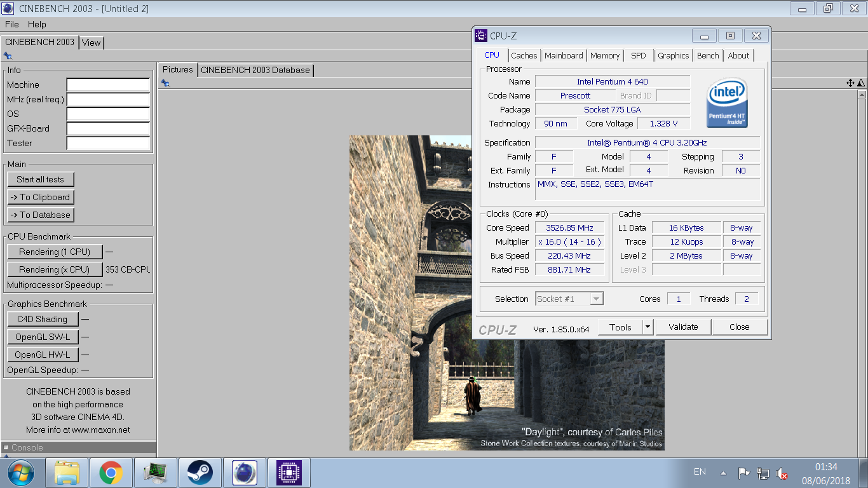This screenshot has height=488, width=868.
Task: Switch to CINEBENCH taskbar icon
Action: 245,473
